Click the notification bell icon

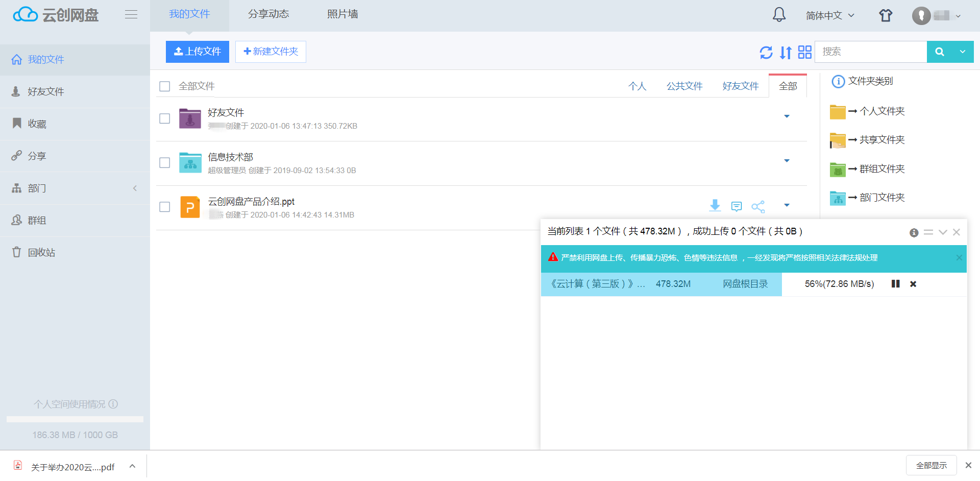click(779, 15)
